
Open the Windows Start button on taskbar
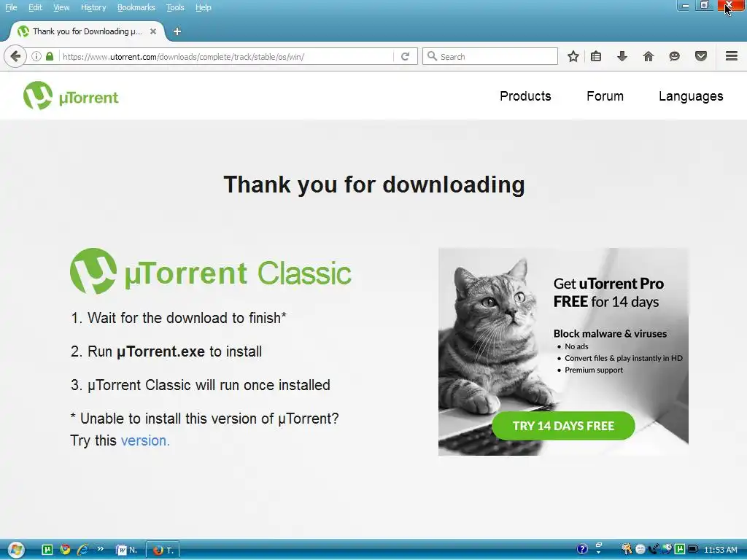(x=16, y=550)
